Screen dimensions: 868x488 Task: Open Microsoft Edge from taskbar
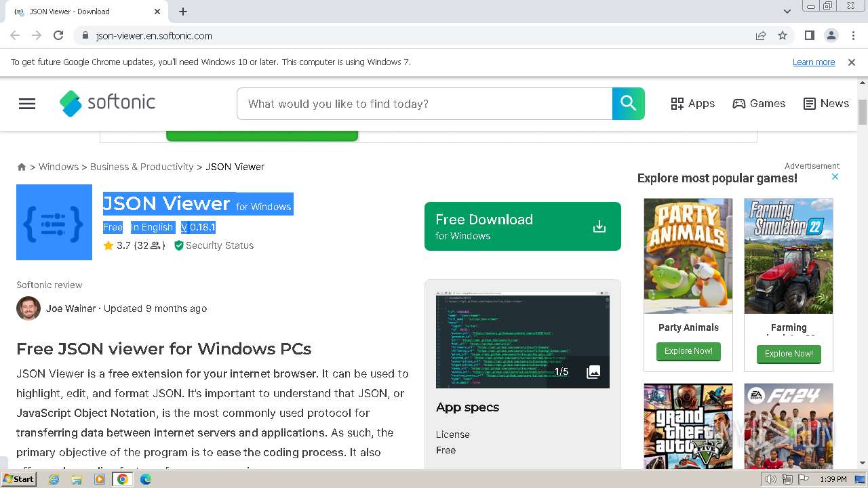coord(146,479)
